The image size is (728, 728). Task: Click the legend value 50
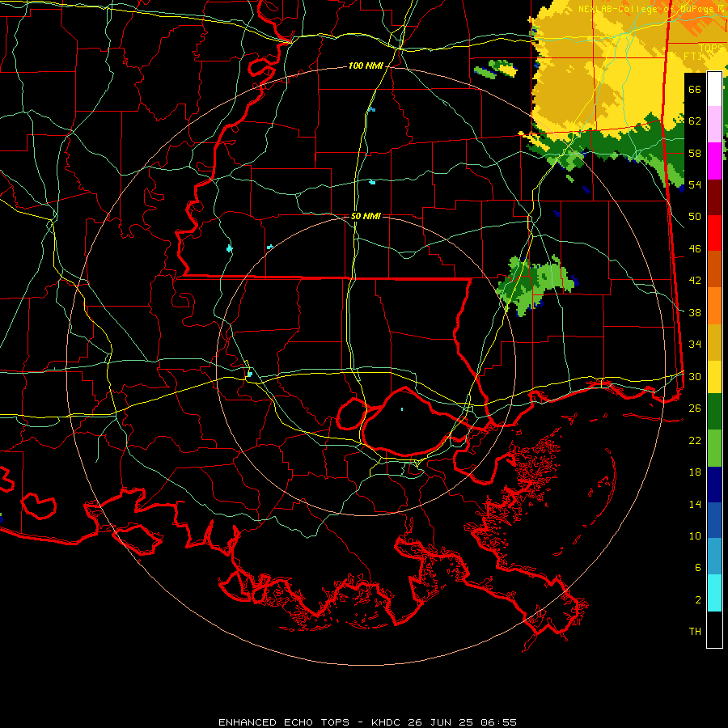coord(695,217)
